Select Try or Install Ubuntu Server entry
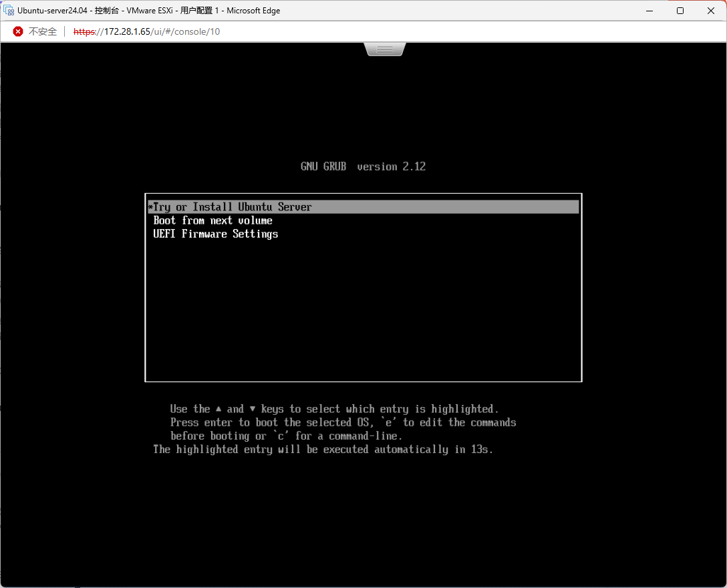The height and width of the screenshot is (588, 727). click(233, 207)
